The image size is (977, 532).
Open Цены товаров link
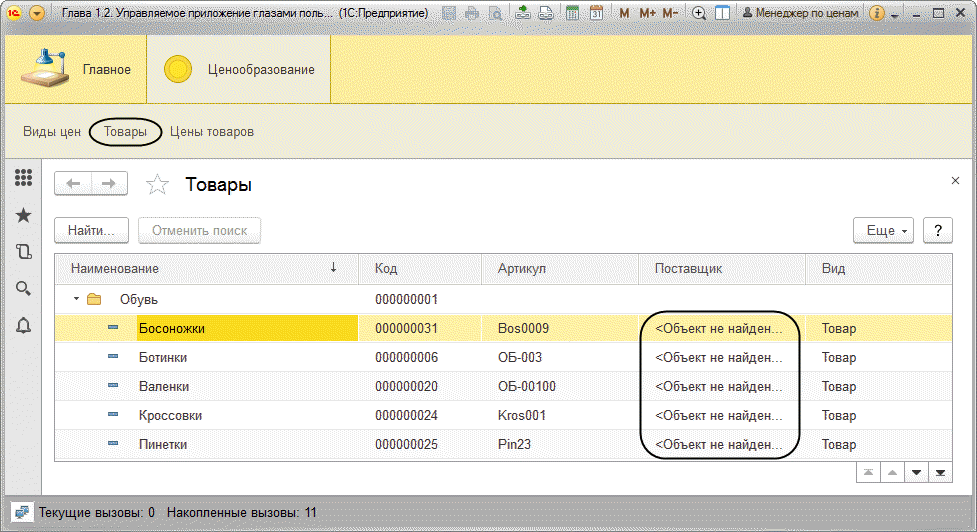pyautogui.click(x=212, y=131)
